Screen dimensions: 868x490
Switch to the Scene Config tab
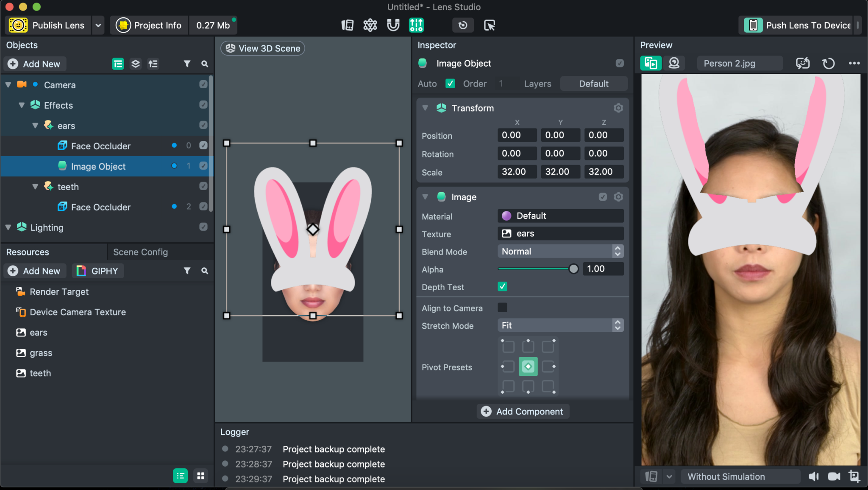140,252
